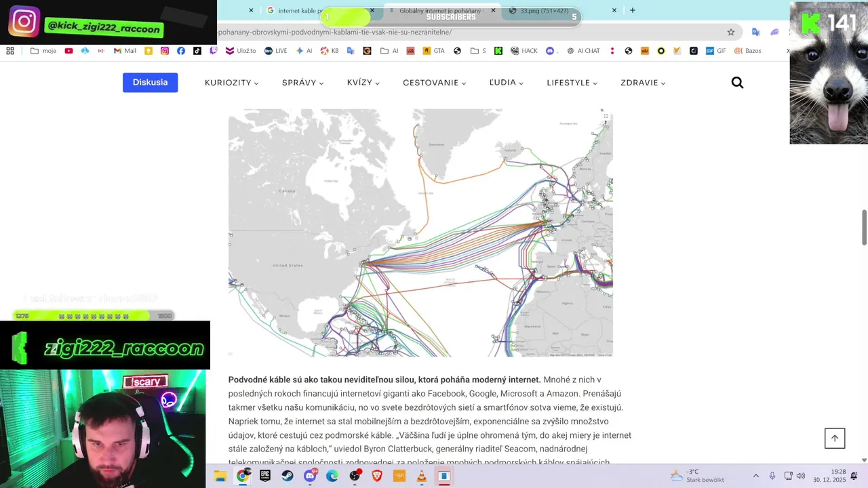Click the fullscreen icon on the cable map
Viewport: 868px width, 488px height.
click(606, 116)
